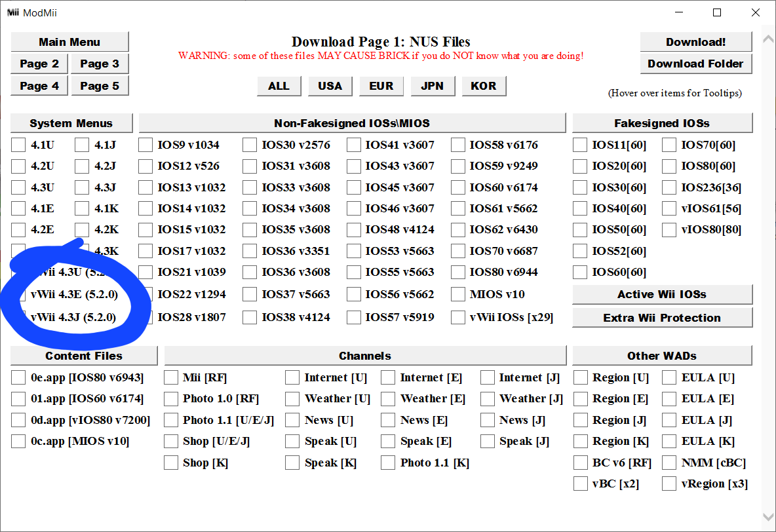Select BC v6 [RF] checkbox
This screenshot has height=532, width=776.
(x=580, y=463)
